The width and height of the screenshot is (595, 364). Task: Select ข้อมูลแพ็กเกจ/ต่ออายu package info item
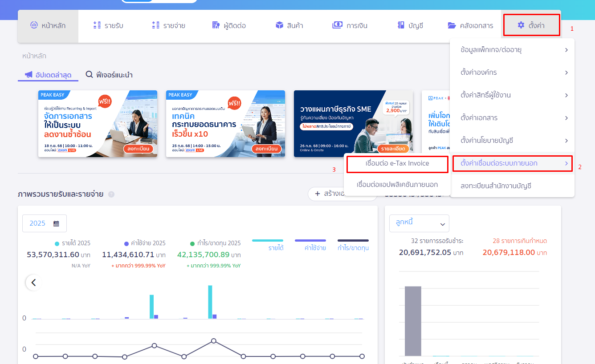(512, 50)
